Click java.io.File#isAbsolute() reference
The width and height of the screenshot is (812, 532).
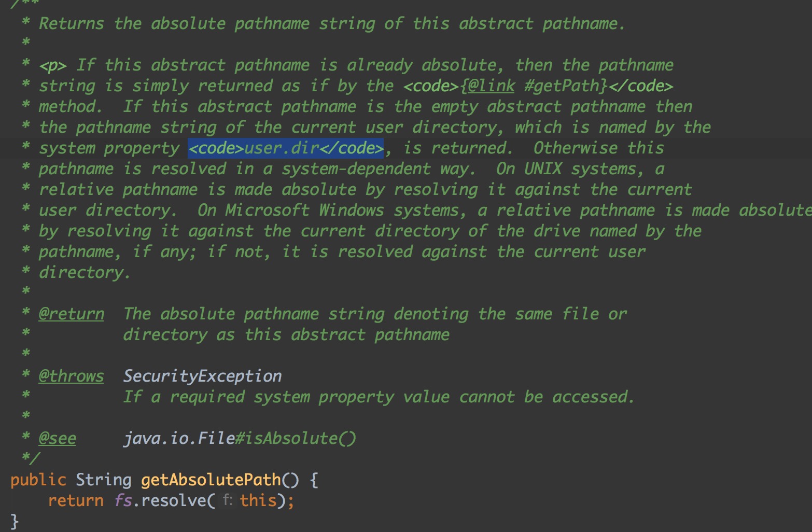coord(240,439)
